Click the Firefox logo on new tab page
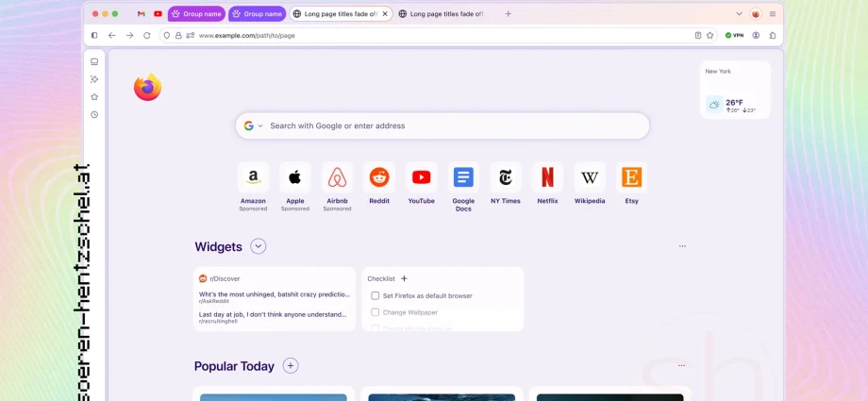 click(x=147, y=87)
